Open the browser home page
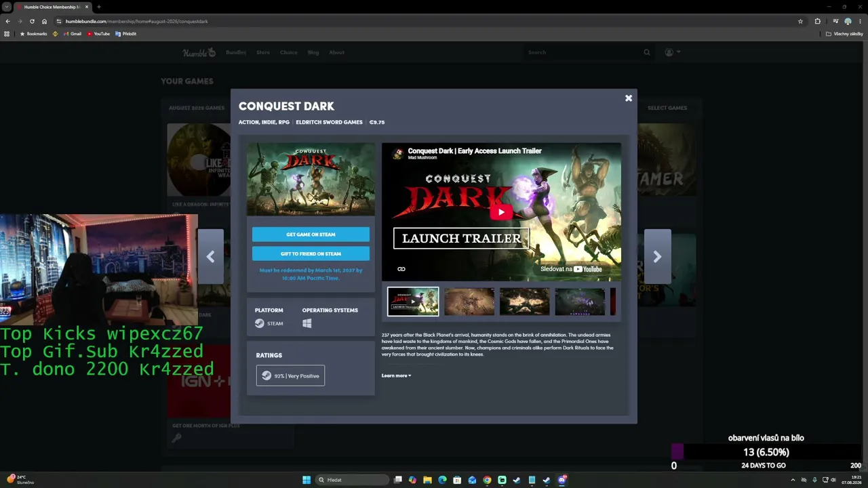The image size is (868, 488). click(44, 21)
